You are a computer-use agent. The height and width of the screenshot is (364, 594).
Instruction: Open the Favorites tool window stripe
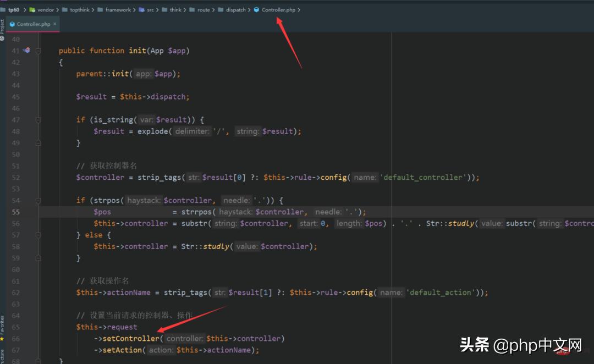(2, 325)
